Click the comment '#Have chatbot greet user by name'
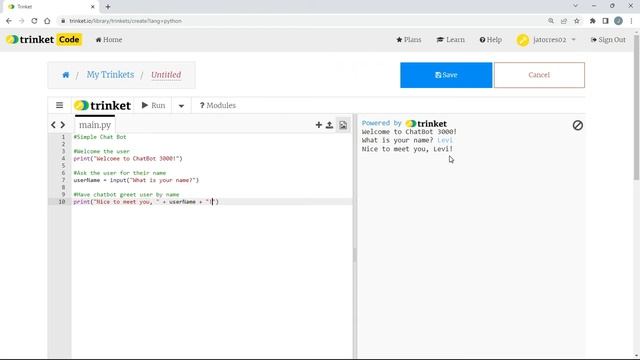This screenshot has height=360, width=640. pyautogui.click(x=127, y=194)
